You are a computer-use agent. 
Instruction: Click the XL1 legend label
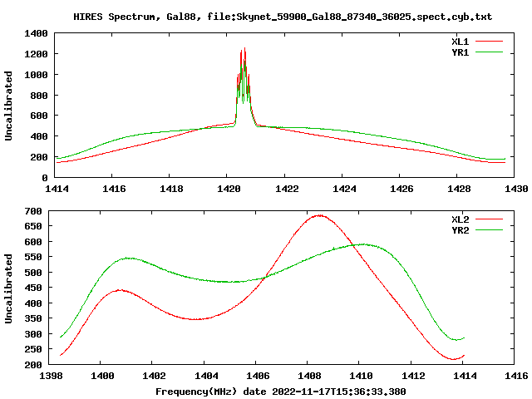460,42
